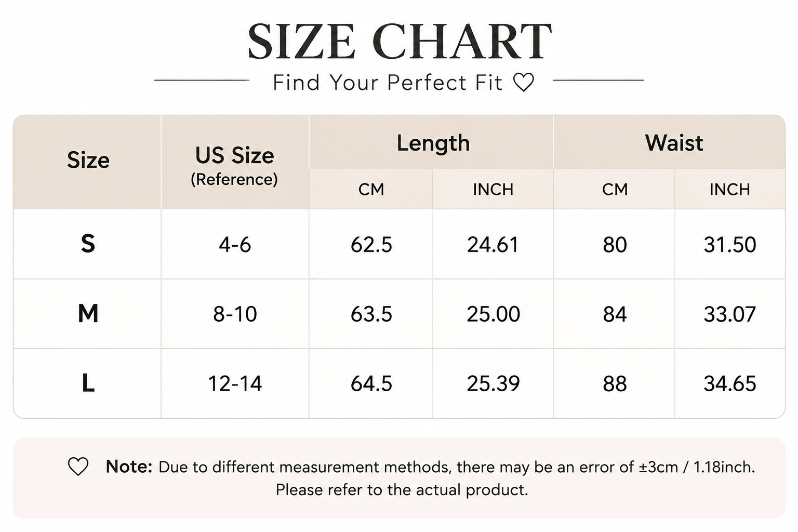The height and width of the screenshot is (532, 798).
Task: Select the L size row label
Action: click(x=88, y=383)
